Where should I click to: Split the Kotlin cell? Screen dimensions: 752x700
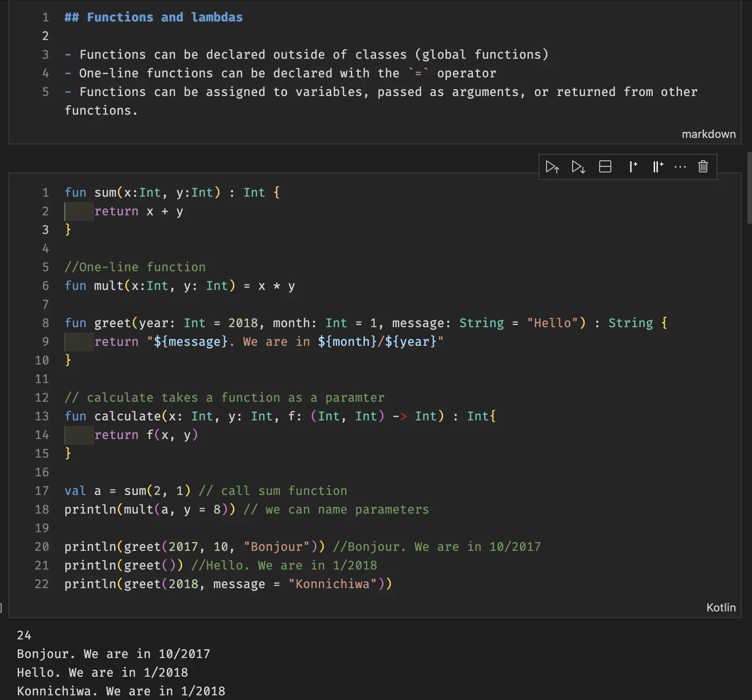click(x=605, y=167)
